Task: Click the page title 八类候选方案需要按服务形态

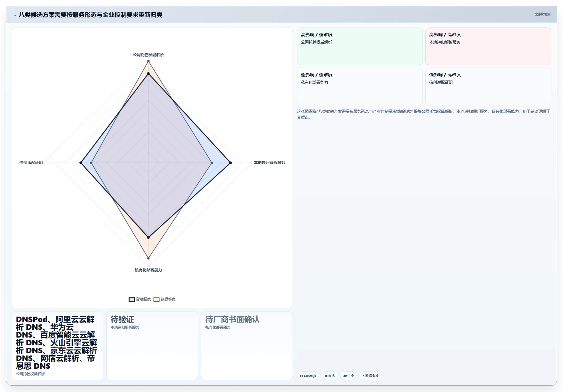Action: 90,15
